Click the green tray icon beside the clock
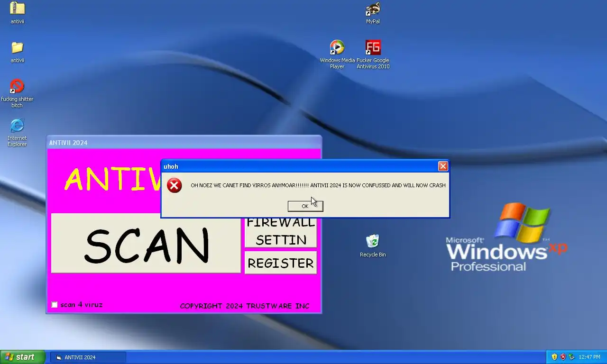This screenshot has height=364, width=607. (x=571, y=357)
